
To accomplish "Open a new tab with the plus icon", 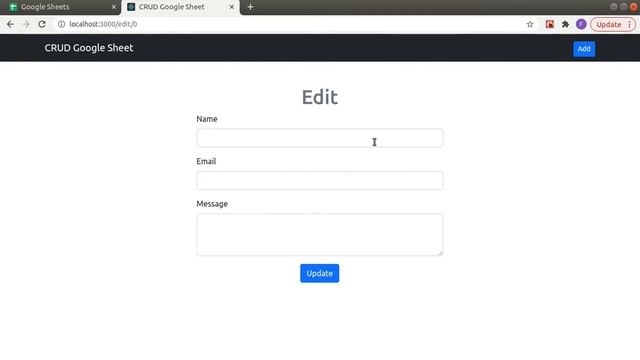I will click(250, 7).
